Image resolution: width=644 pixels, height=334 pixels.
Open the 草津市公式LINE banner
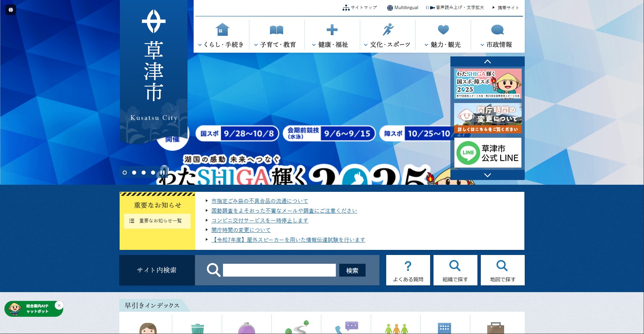tap(488, 153)
